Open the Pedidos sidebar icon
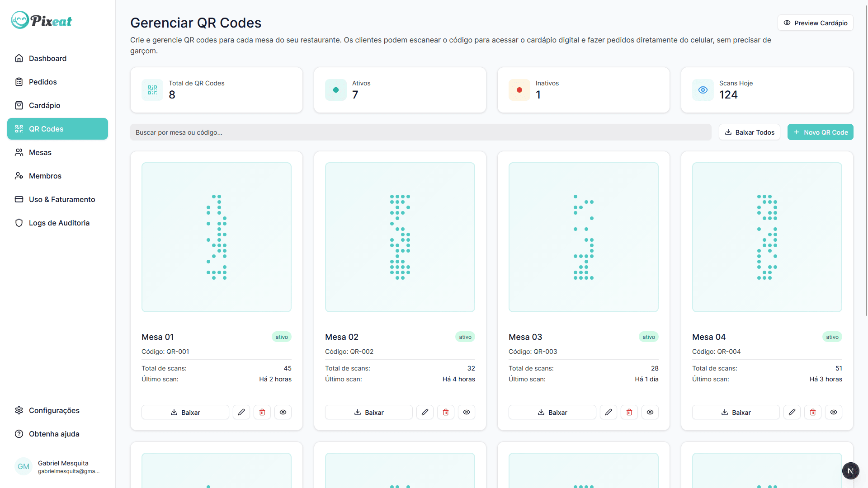This screenshot has height=488, width=868. (19, 82)
